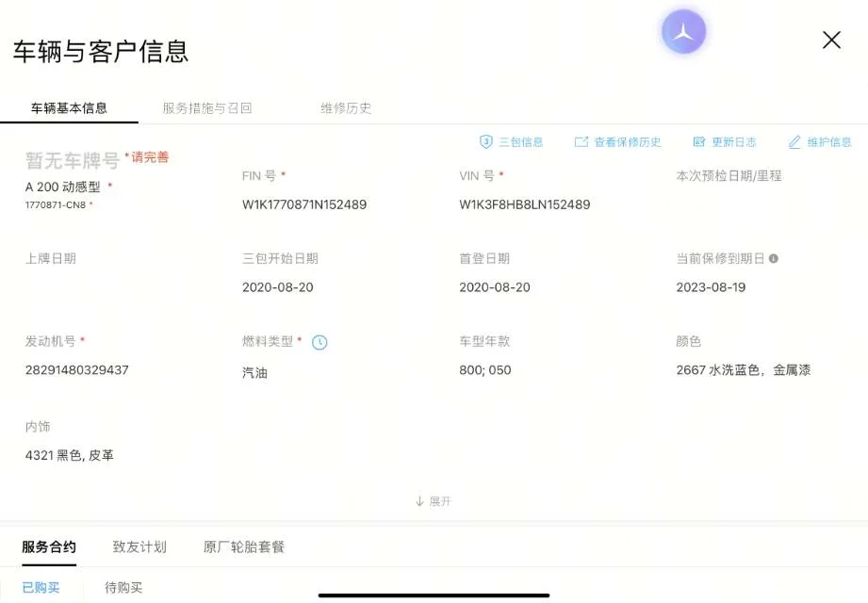Click the FIN number W1K1770871N152489
This screenshot has width=868, height=603.
(304, 204)
